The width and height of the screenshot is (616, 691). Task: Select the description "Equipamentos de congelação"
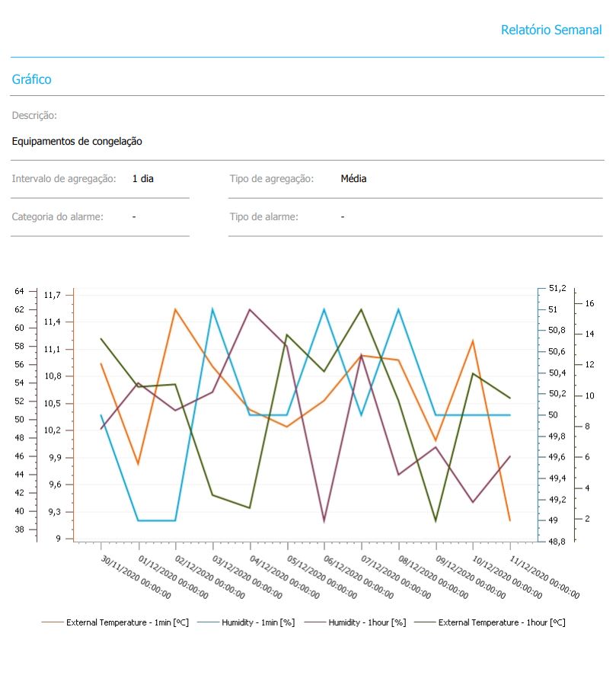tap(77, 141)
